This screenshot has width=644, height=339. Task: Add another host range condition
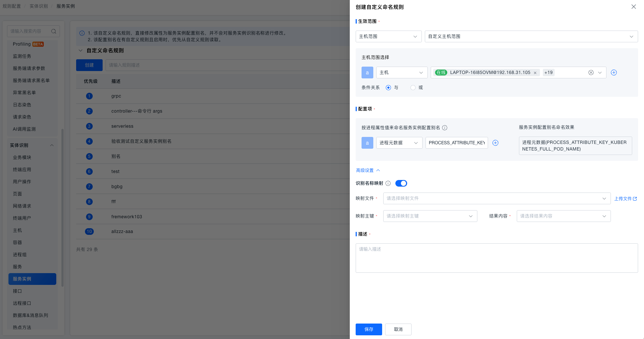coord(614,73)
